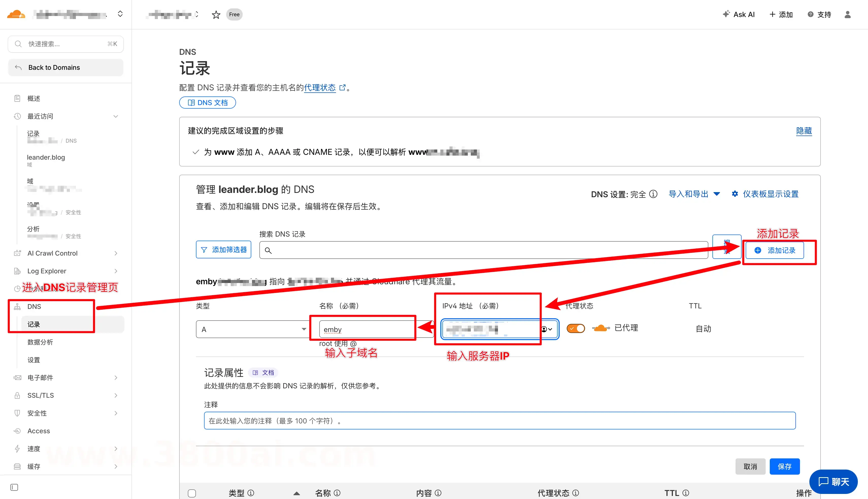Click the Ask AI sparkle icon
868x499 pixels.
(726, 14)
